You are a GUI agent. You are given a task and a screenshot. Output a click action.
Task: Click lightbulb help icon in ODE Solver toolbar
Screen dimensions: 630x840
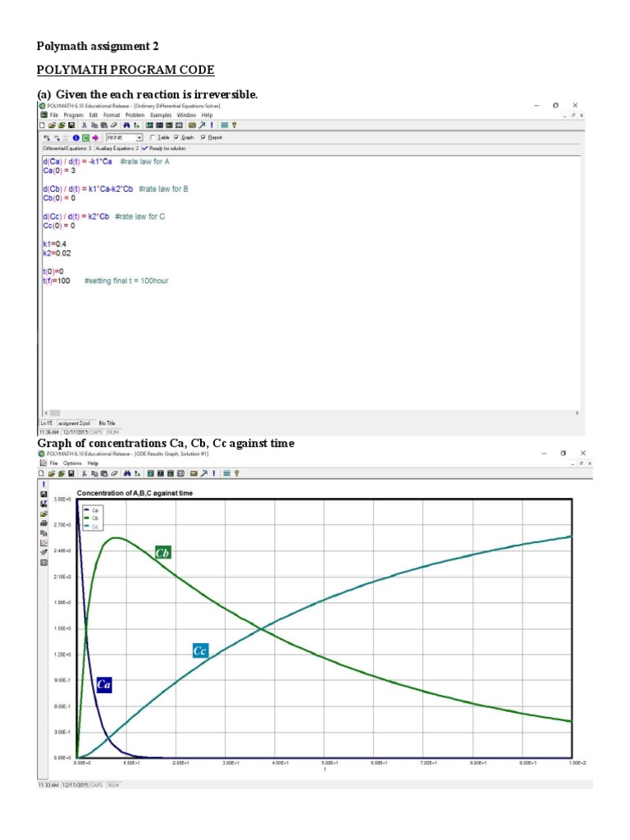pos(234,125)
